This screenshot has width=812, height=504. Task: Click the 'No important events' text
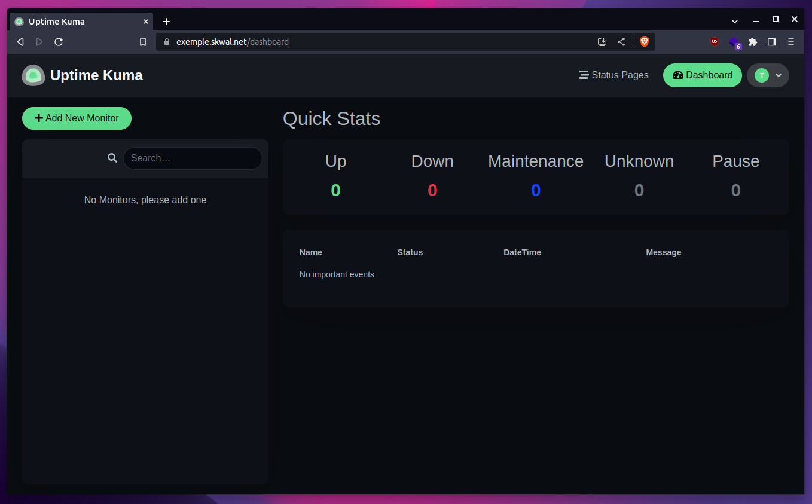(x=337, y=274)
